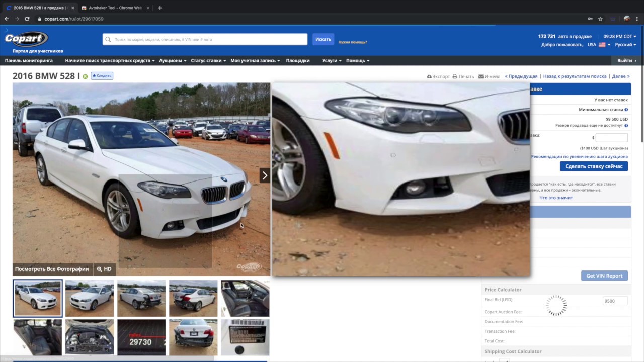Select the rear-left view thumbnail

pos(193,298)
